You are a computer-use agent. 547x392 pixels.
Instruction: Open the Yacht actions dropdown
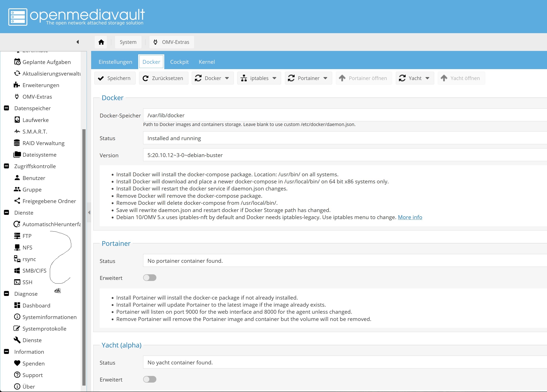415,78
